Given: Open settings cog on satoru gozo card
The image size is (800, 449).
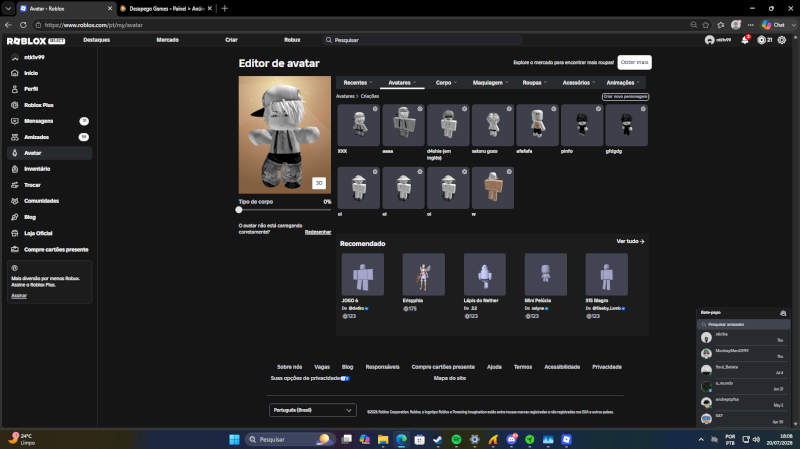Looking at the screenshot, I should [x=509, y=109].
